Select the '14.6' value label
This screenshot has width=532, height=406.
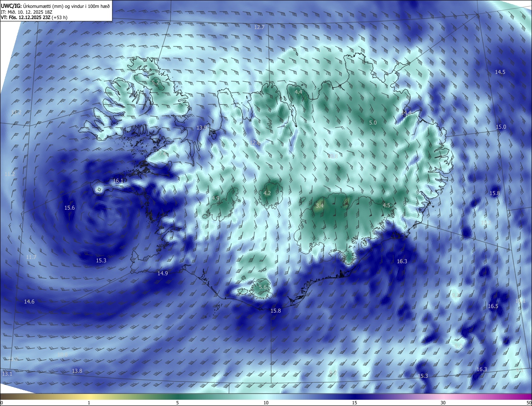point(29,302)
